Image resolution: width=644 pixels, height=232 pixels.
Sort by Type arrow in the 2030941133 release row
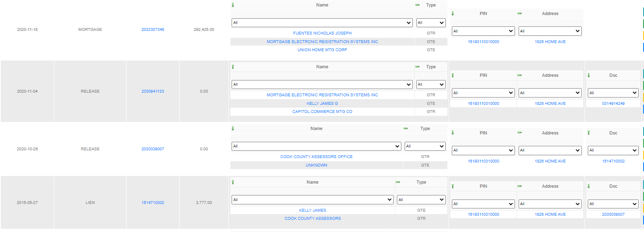pyautogui.click(x=417, y=67)
